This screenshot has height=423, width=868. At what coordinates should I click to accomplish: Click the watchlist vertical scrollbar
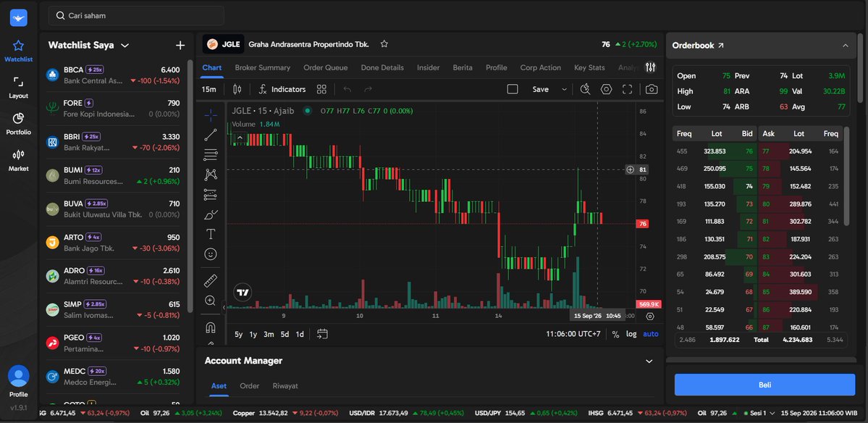tap(190, 185)
